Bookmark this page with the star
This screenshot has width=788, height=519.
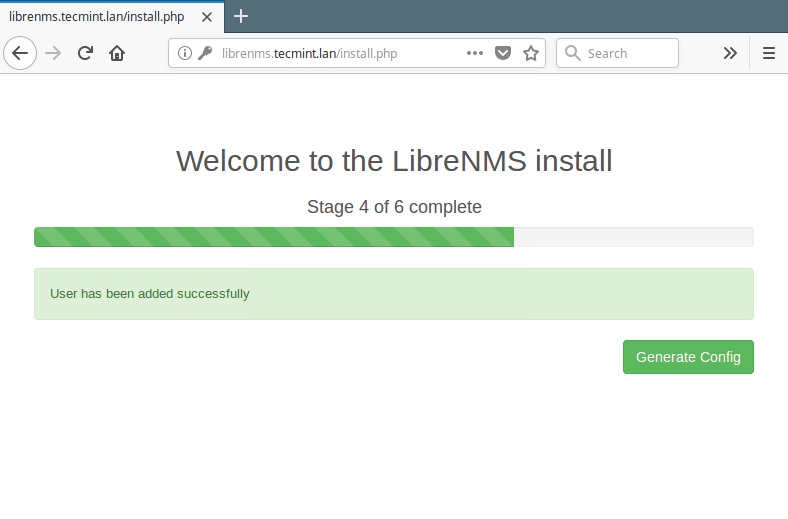coord(531,53)
